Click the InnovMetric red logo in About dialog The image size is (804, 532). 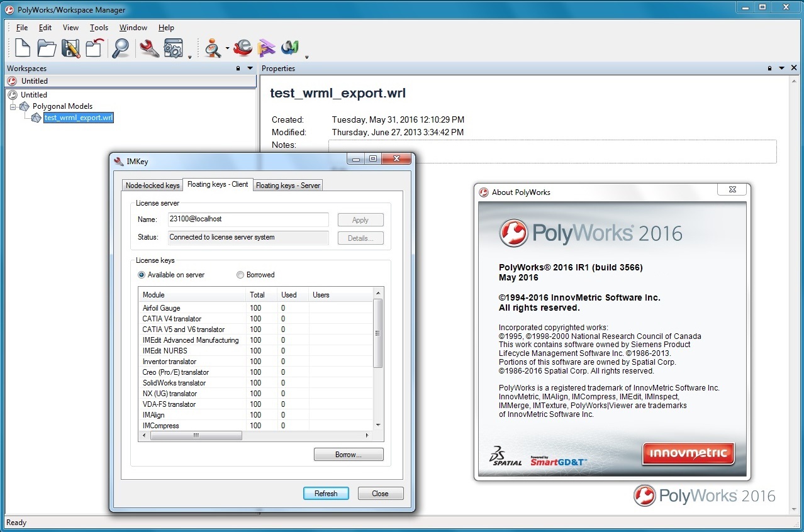click(688, 453)
